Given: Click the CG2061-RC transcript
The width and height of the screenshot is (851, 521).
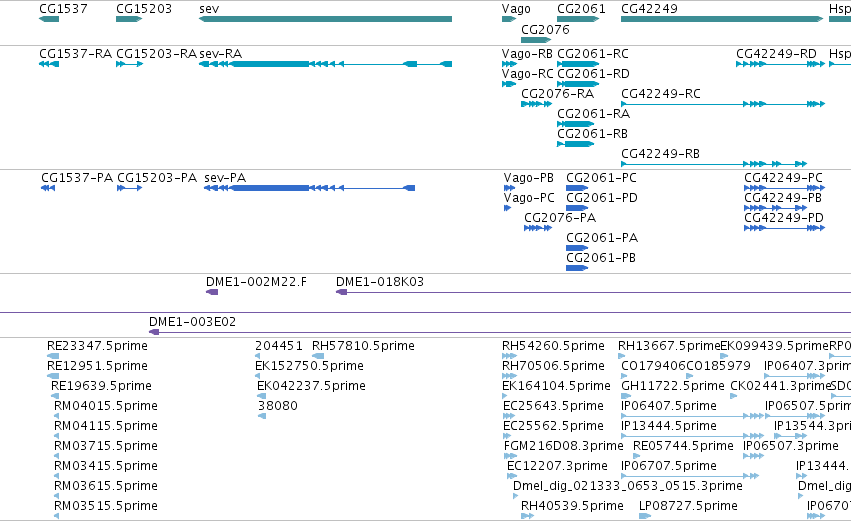Looking at the screenshot, I should click(x=578, y=64).
